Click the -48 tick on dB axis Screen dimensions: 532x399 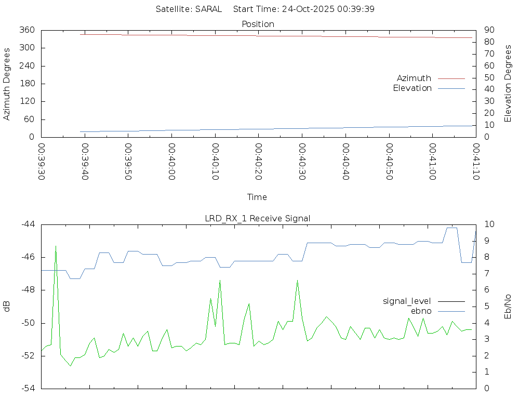(27, 290)
